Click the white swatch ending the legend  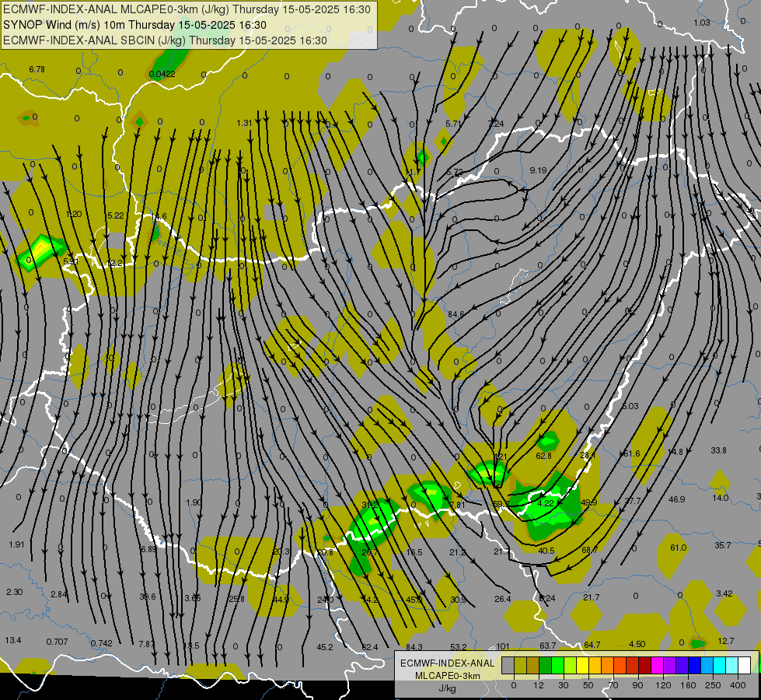pos(744,665)
